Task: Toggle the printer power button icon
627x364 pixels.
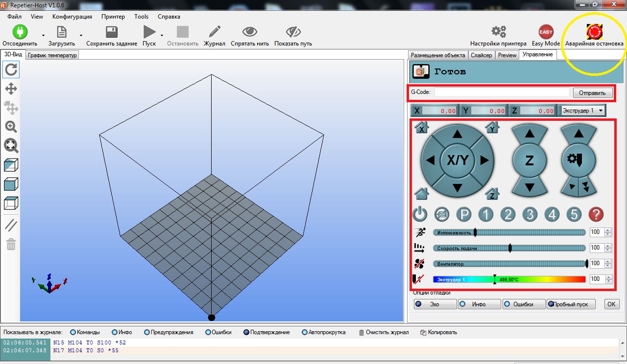Action: [420, 214]
